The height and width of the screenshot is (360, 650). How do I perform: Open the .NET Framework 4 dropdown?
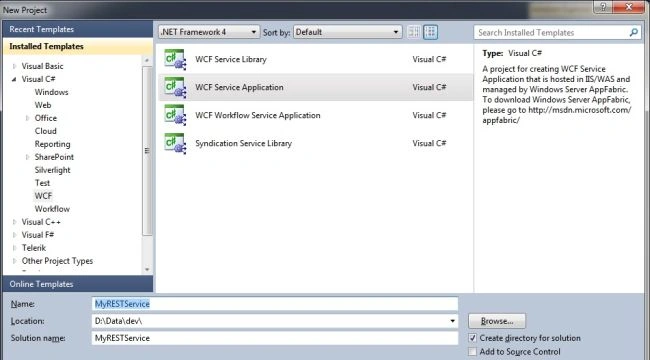(x=209, y=32)
